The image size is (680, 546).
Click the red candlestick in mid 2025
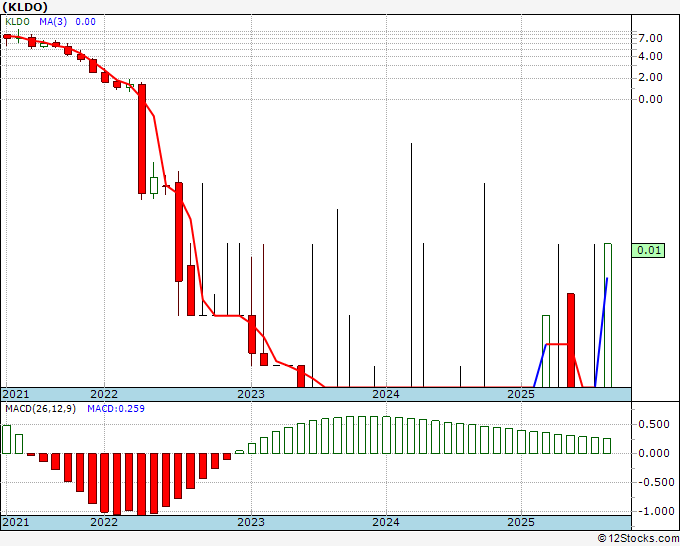pos(571,340)
